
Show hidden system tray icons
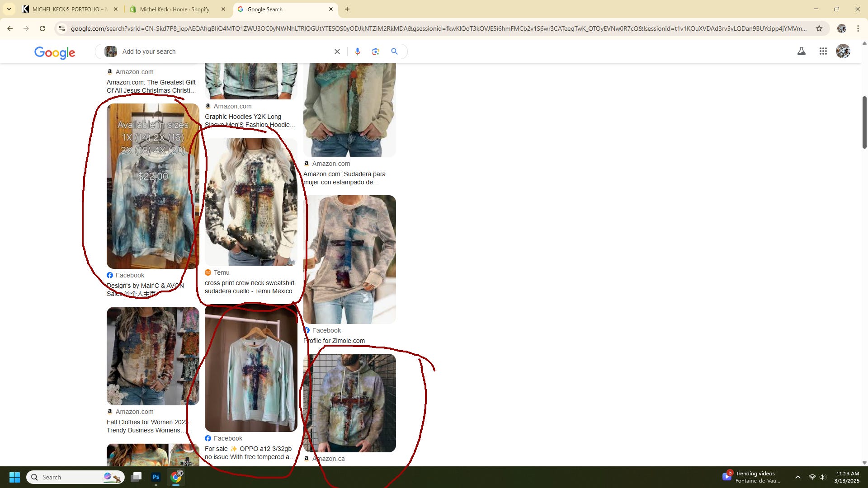tap(797, 477)
